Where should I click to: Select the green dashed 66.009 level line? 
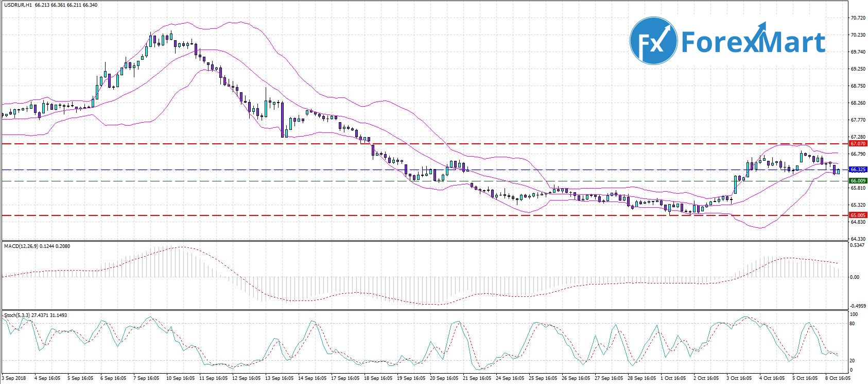point(424,181)
